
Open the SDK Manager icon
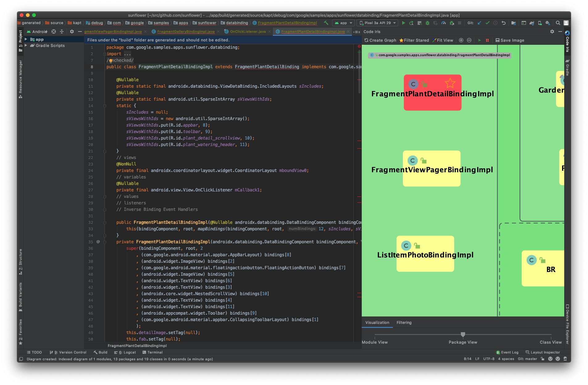(548, 23)
